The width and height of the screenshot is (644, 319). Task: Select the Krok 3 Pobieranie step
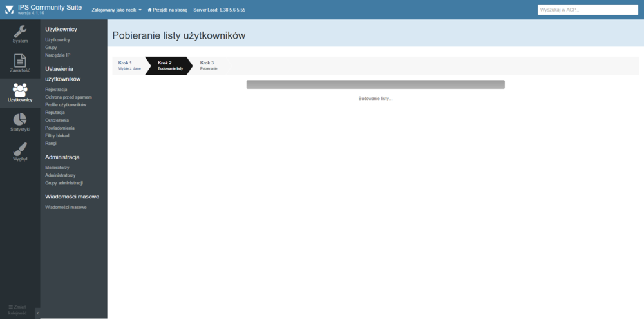(x=209, y=65)
